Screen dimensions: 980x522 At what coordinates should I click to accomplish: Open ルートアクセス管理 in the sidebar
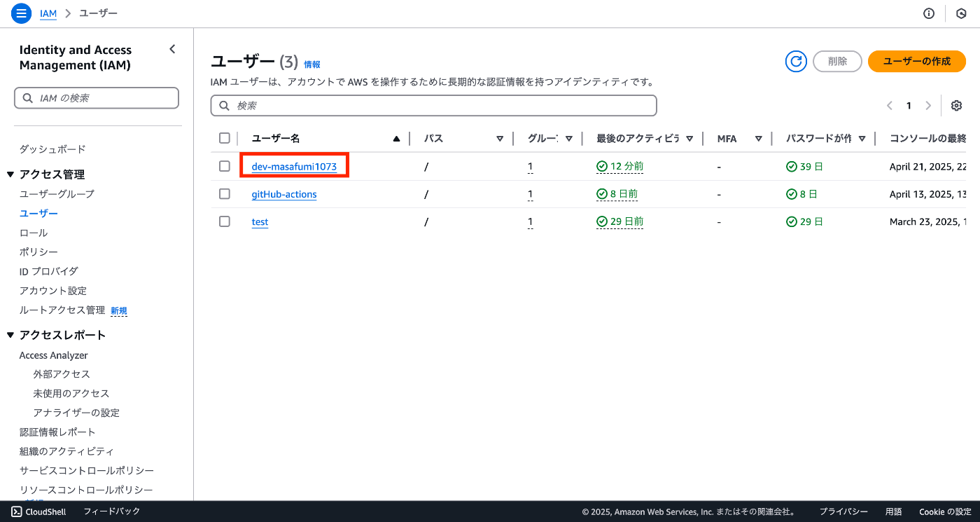click(62, 310)
